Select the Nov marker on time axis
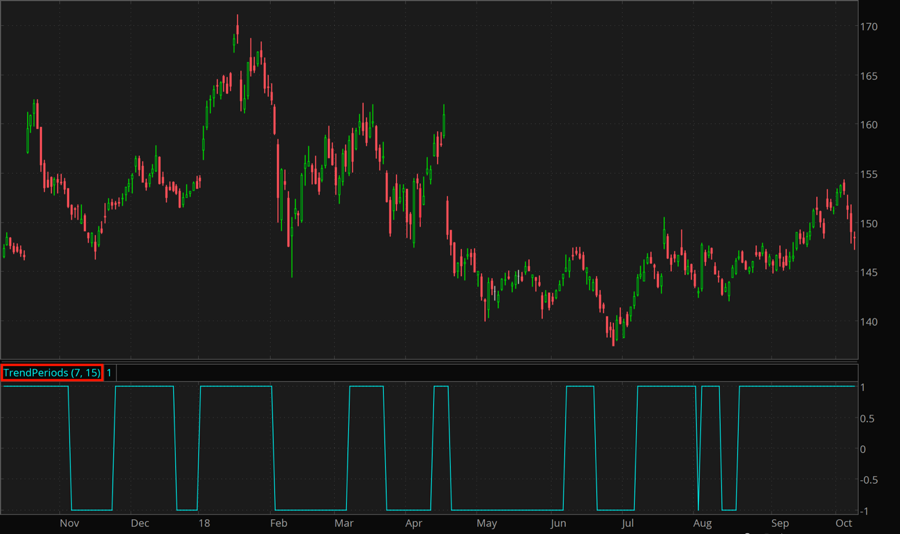Viewport: 900px width, 534px height. pyautogui.click(x=69, y=523)
